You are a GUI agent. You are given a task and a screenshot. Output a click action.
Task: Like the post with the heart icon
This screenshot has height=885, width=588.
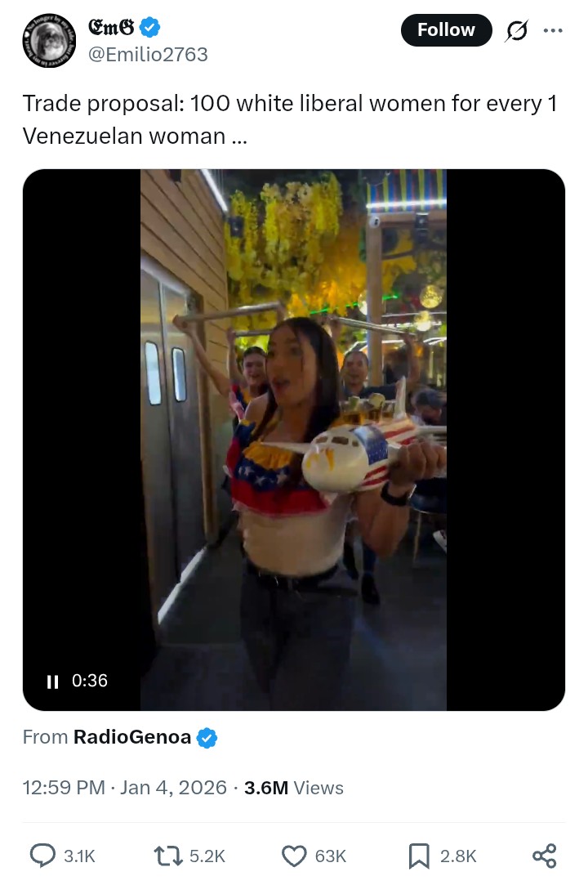point(294,856)
